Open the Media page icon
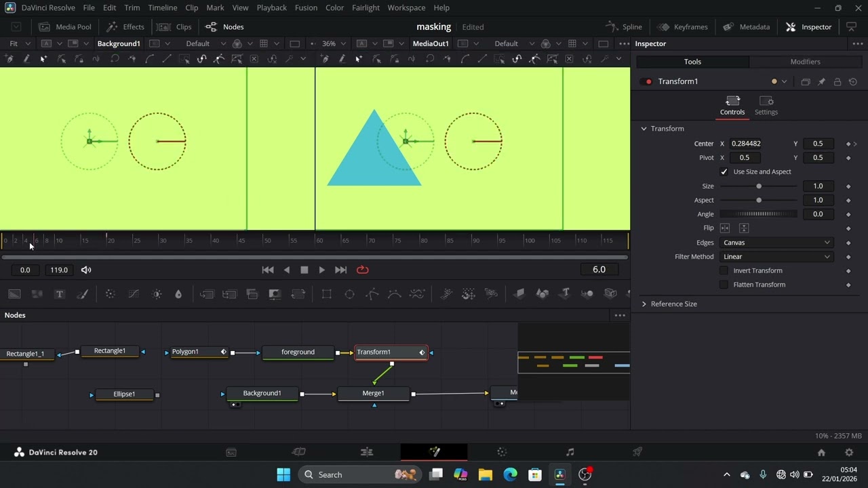Viewport: 868px width, 488px height. pyautogui.click(x=231, y=452)
